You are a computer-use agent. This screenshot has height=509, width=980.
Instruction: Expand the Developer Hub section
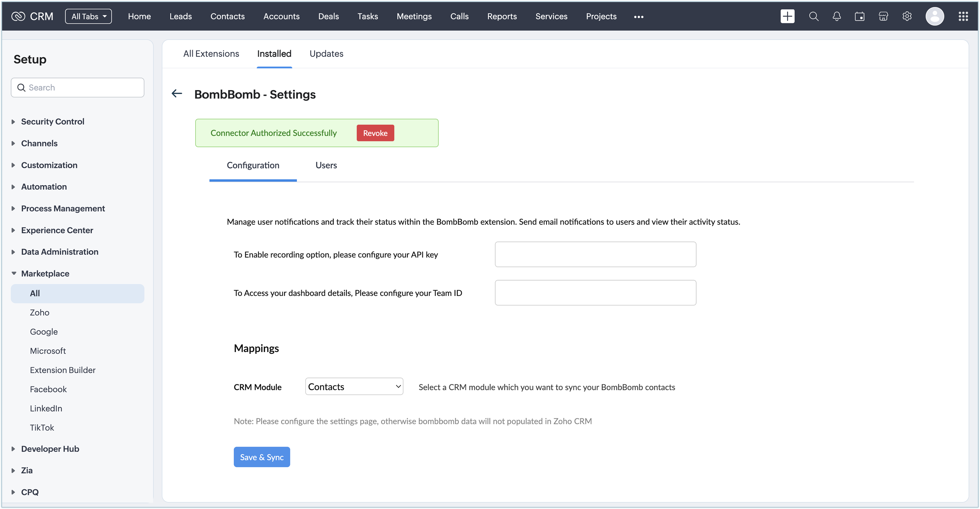[50, 449]
